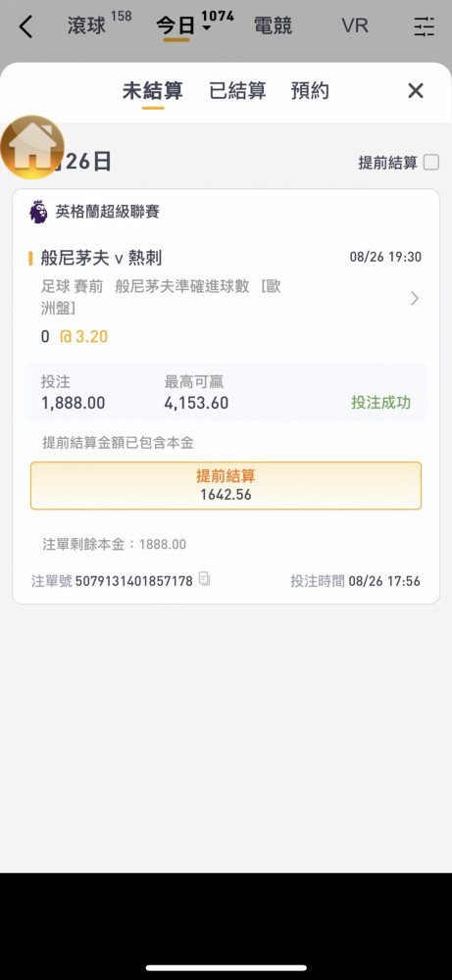
Task: Copy the bet slip number icon
Action: tap(204, 579)
